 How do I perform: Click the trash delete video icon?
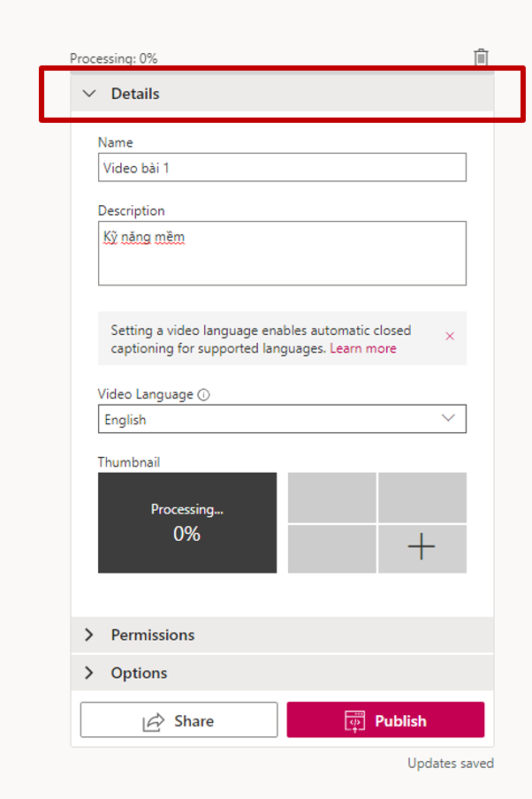(481, 57)
